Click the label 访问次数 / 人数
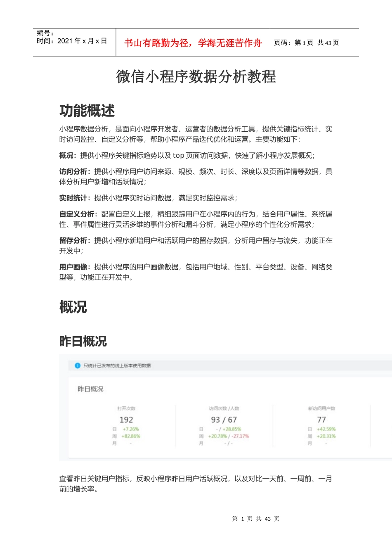 coord(224,408)
